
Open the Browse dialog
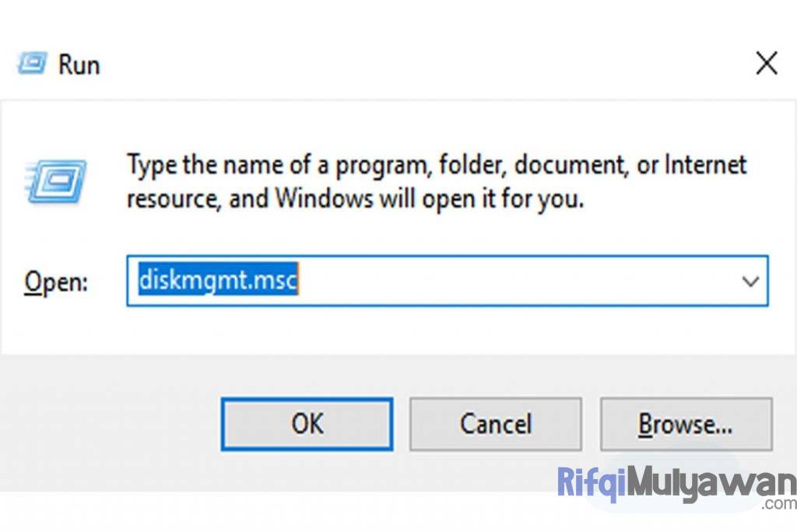click(686, 424)
